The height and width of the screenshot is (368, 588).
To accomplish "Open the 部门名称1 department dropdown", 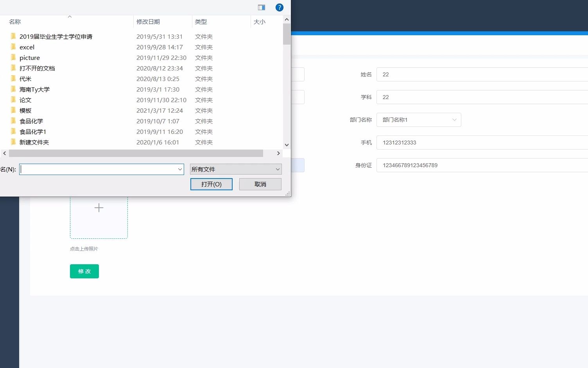I will coord(419,120).
